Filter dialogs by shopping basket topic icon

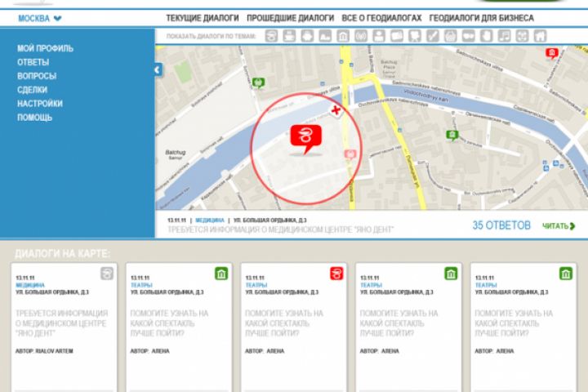[450, 36]
